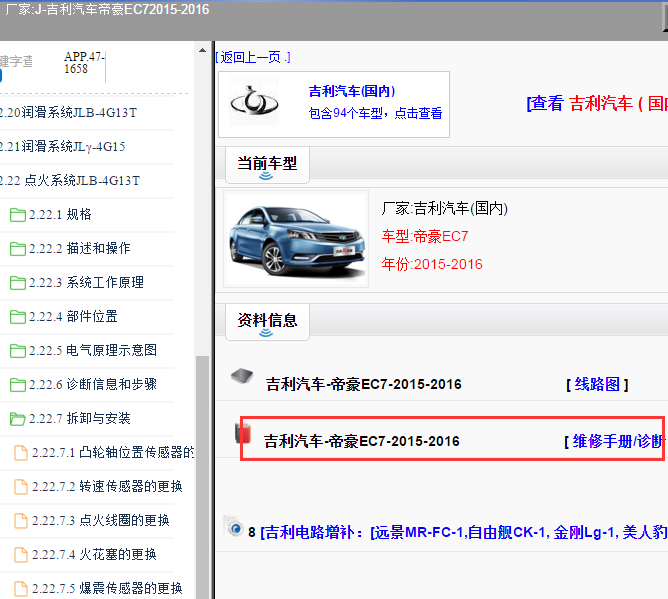Click 吉利汽车-帝豪EC7-2015-2016 wiring diagram title

(x=363, y=385)
